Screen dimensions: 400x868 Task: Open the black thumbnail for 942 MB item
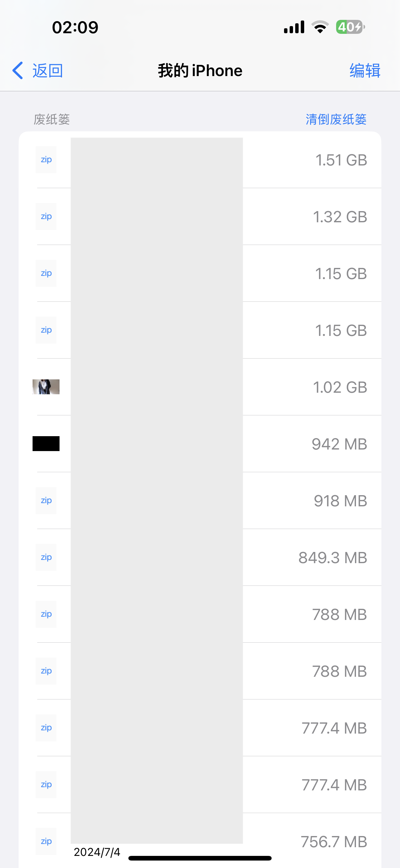click(46, 443)
